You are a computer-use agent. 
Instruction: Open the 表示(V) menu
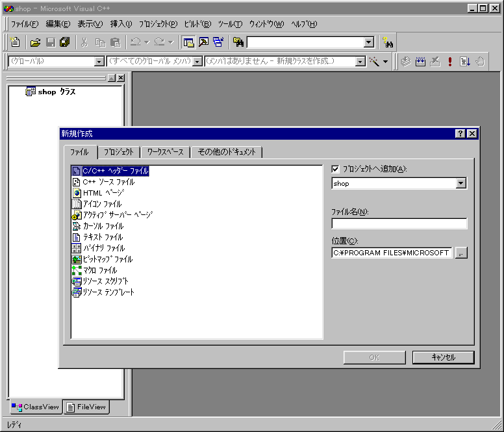[x=90, y=24]
